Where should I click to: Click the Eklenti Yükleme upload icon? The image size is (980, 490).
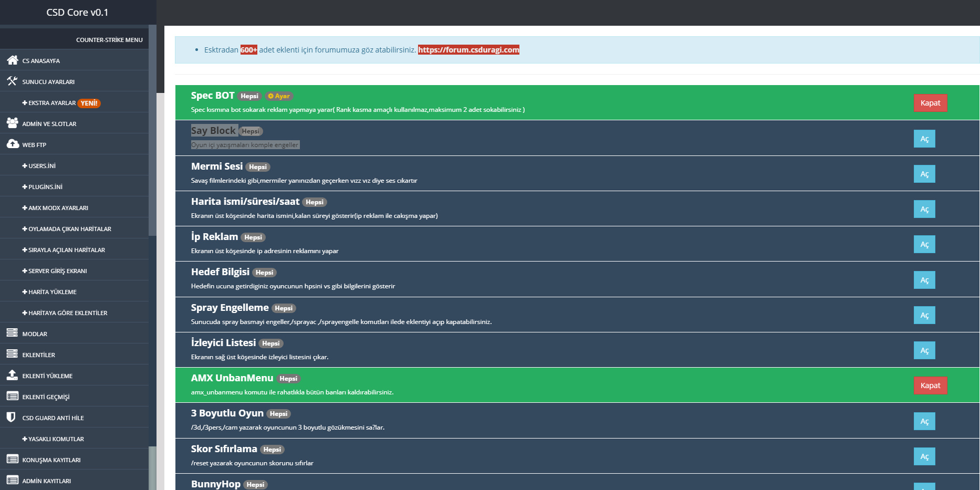[x=12, y=375]
